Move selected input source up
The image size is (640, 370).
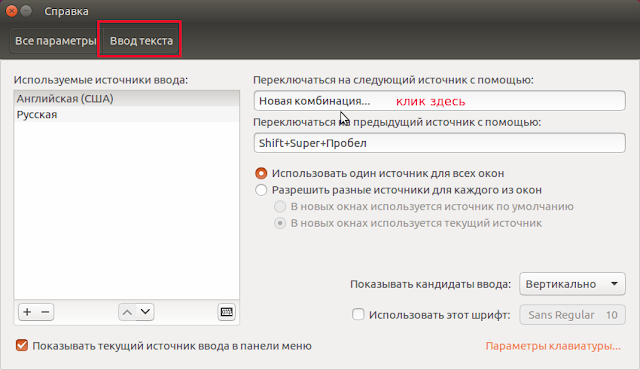pyautogui.click(x=127, y=312)
